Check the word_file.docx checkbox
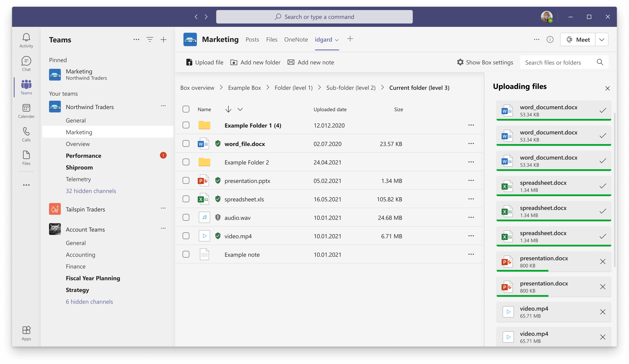This screenshot has height=364, width=629. click(x=186, y=144)
